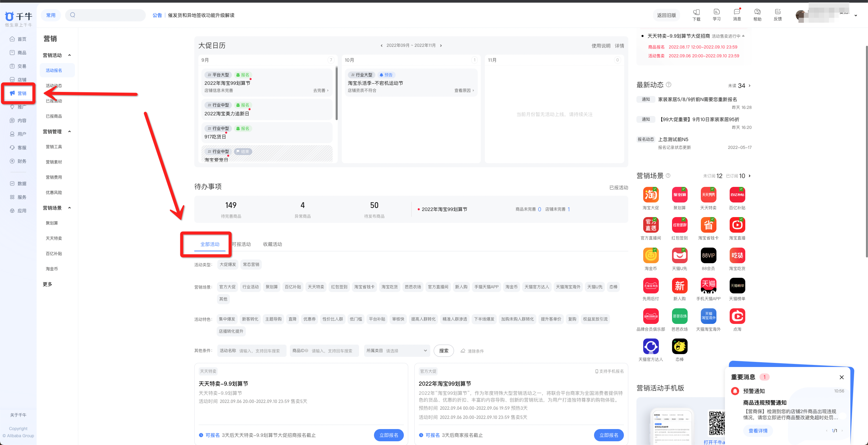Go to next months in 大促日历

pyautogui.click(x=441, y=46)
